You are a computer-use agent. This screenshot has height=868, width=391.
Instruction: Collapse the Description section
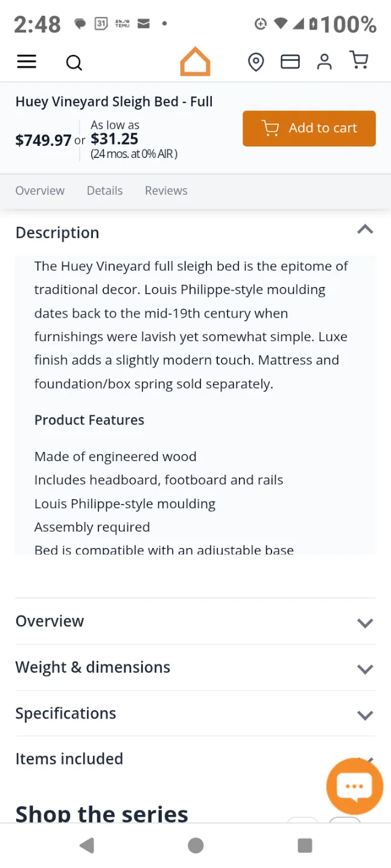(365, 230)
